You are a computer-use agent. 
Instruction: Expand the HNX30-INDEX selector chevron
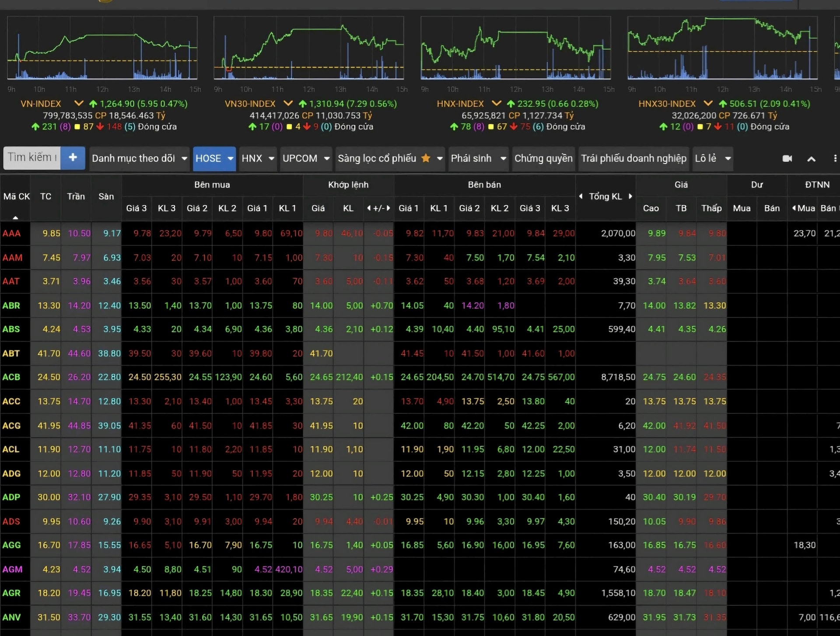point(708,104)
